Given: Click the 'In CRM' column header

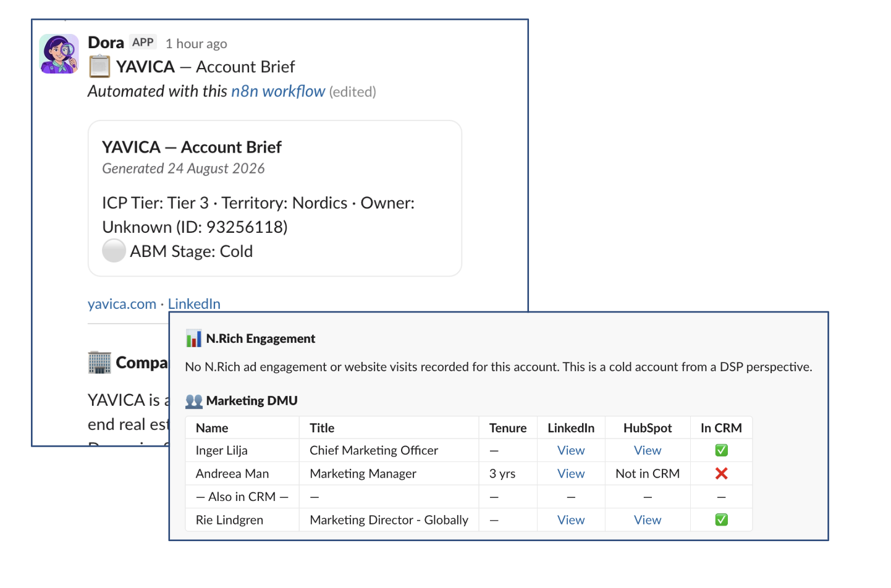Looking at the screenshot, I should [x=721, y=428].
